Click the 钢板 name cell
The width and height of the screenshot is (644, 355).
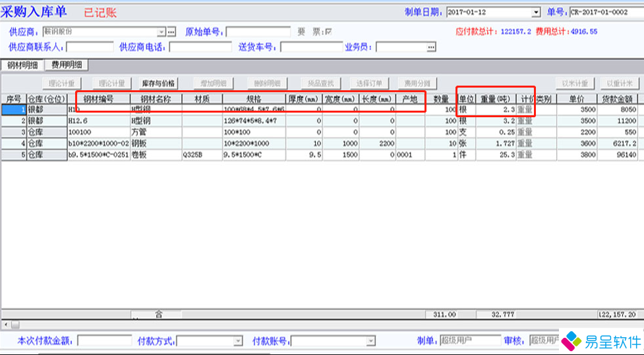156,144
